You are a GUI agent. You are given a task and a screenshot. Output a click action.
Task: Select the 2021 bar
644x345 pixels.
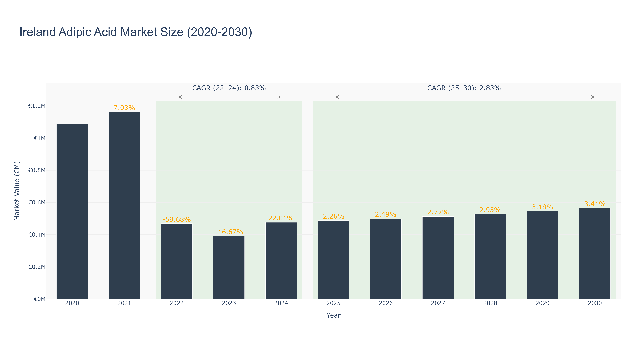click(x=124, y=206)
